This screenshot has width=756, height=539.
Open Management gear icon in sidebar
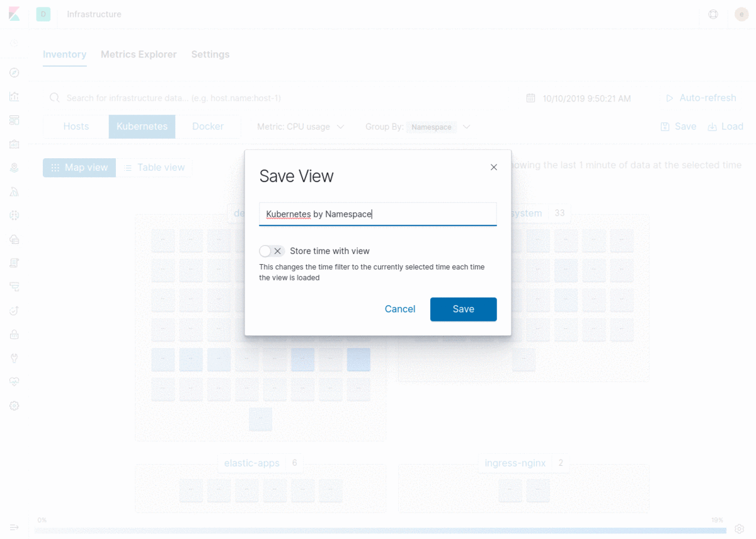click(14, 406)
